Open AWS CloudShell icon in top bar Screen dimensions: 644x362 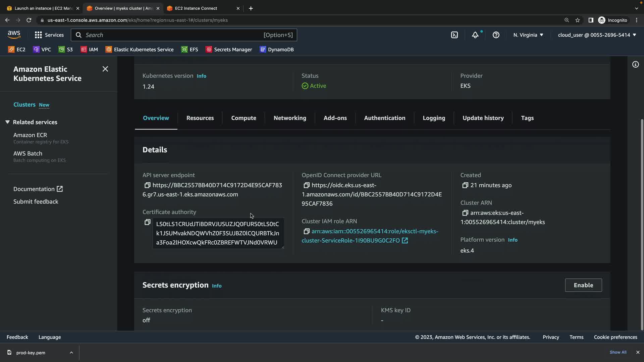pyautogui.click(x=454, y=35)
